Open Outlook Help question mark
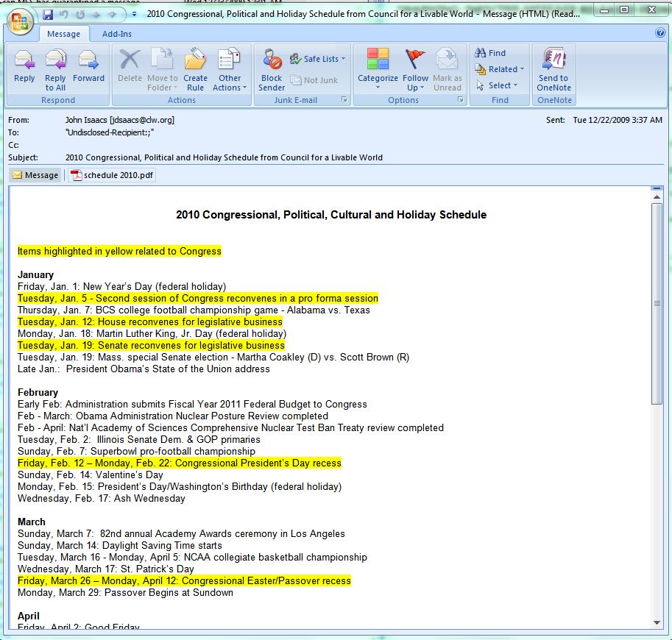Image resolution: width=672 pixels, height=640 pixels. point(660,33)
